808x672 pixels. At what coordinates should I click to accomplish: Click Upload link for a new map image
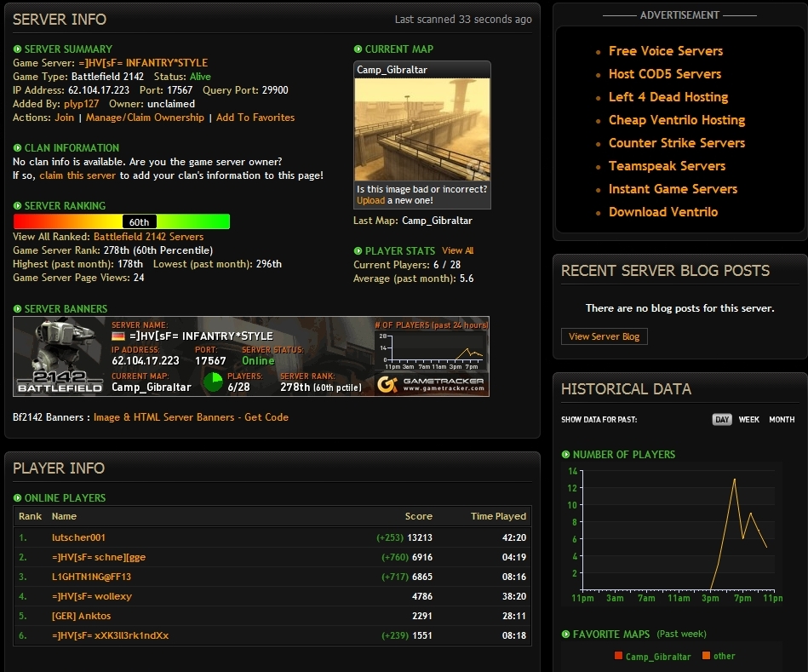click(x=370, y=200)
